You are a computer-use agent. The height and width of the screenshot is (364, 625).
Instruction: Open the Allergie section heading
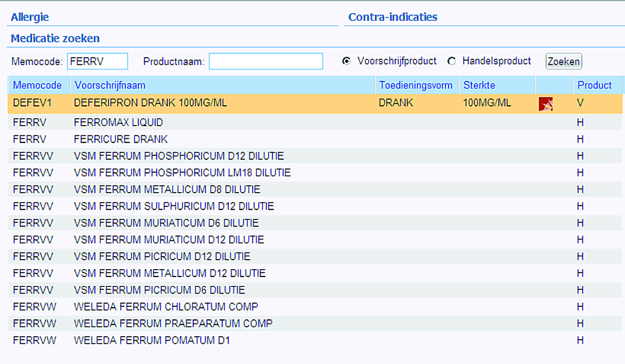click(30, 17)
